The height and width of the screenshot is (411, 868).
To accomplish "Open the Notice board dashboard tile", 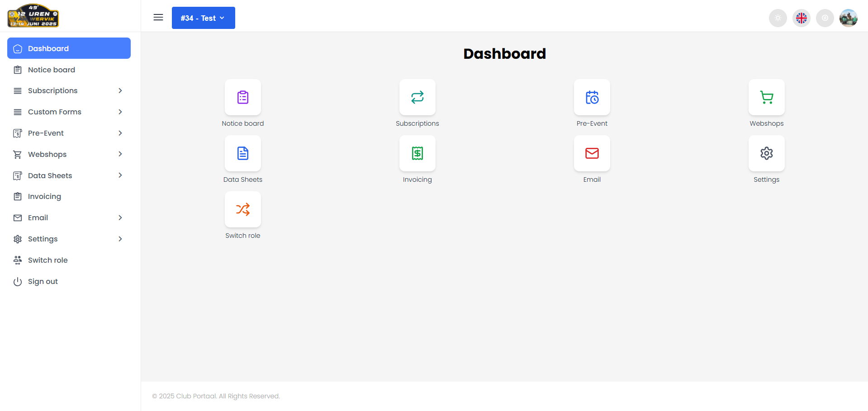I will pyautogui.click(x=243, y=98).
